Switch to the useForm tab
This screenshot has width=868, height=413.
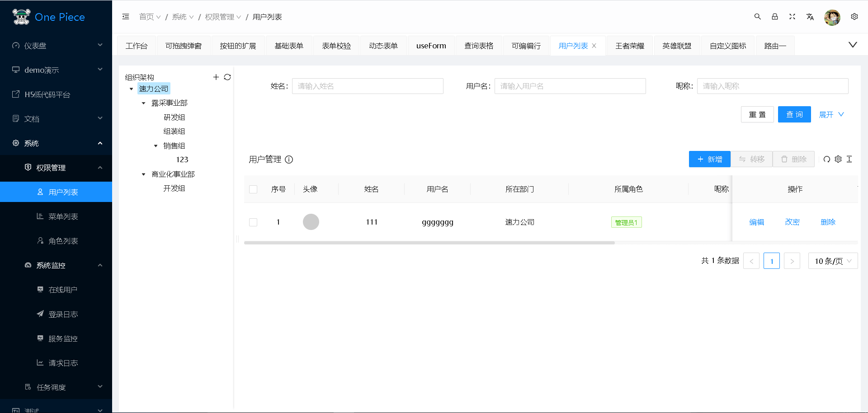click(x=431, y=46)
